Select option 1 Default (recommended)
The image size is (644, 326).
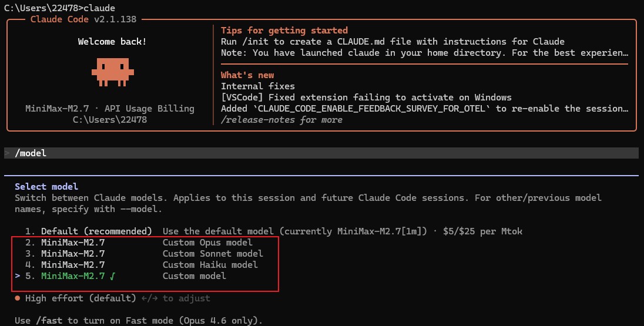click(x=274, y=231)
